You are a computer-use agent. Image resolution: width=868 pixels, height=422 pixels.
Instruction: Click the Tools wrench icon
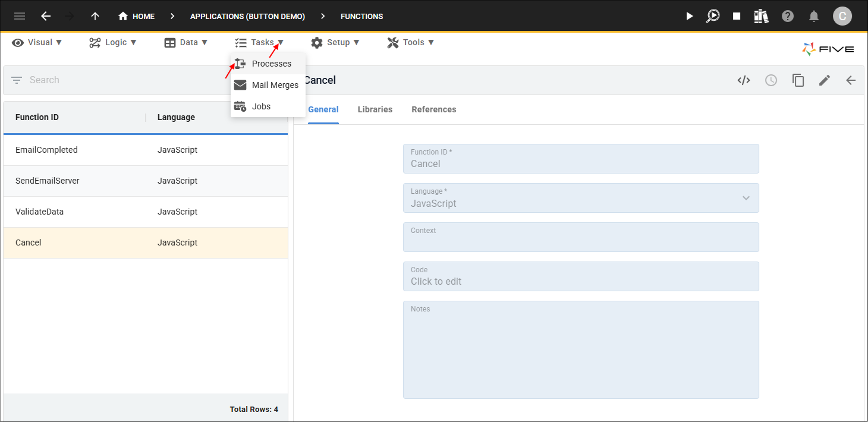392,42
